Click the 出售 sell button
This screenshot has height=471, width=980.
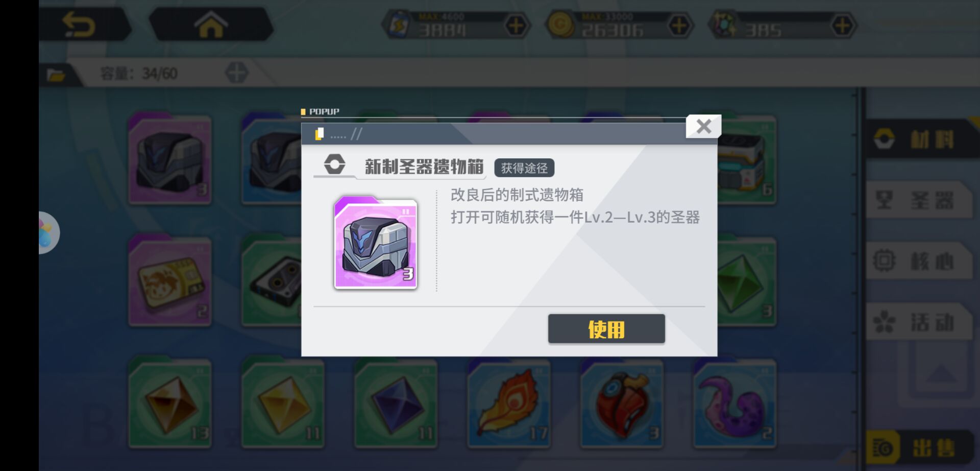[919, 448]
